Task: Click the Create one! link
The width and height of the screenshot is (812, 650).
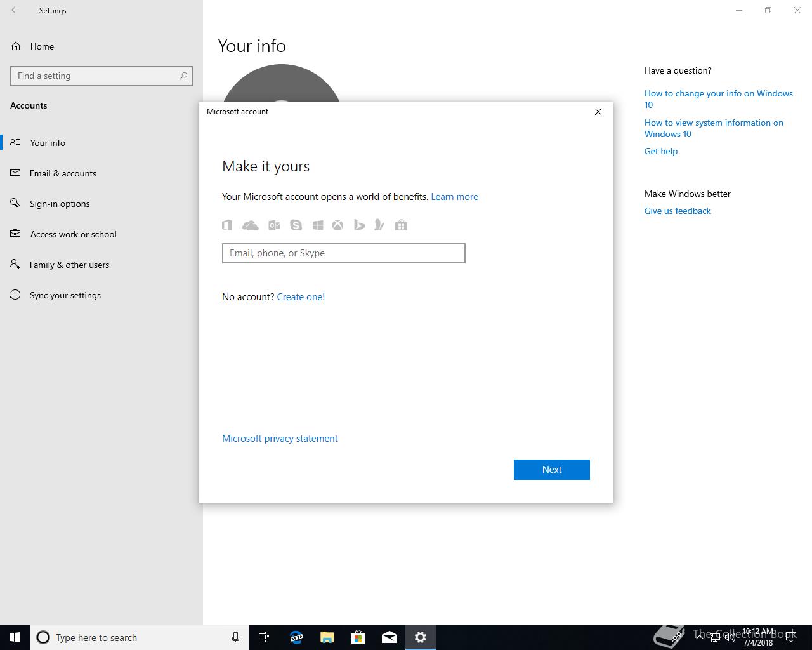Action: point(301,296)
